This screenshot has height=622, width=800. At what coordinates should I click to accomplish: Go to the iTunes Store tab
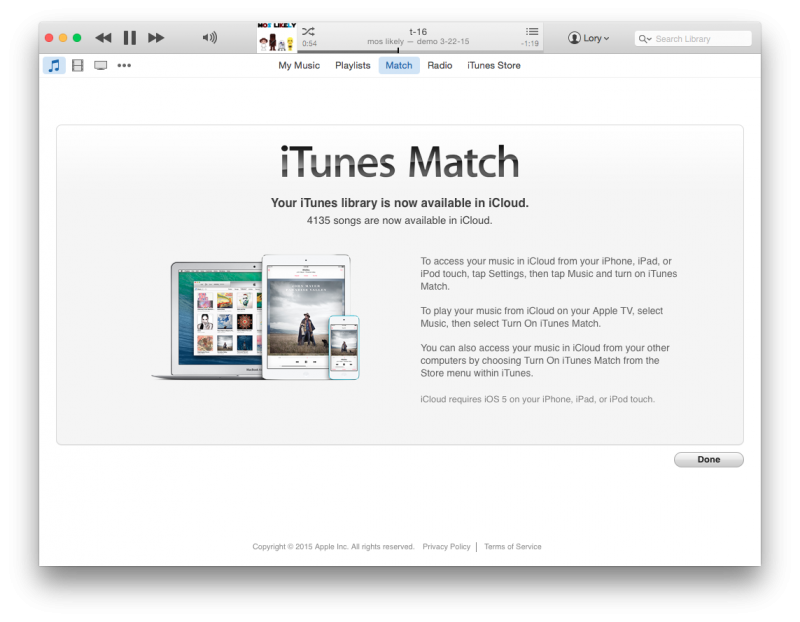point(494,65)
